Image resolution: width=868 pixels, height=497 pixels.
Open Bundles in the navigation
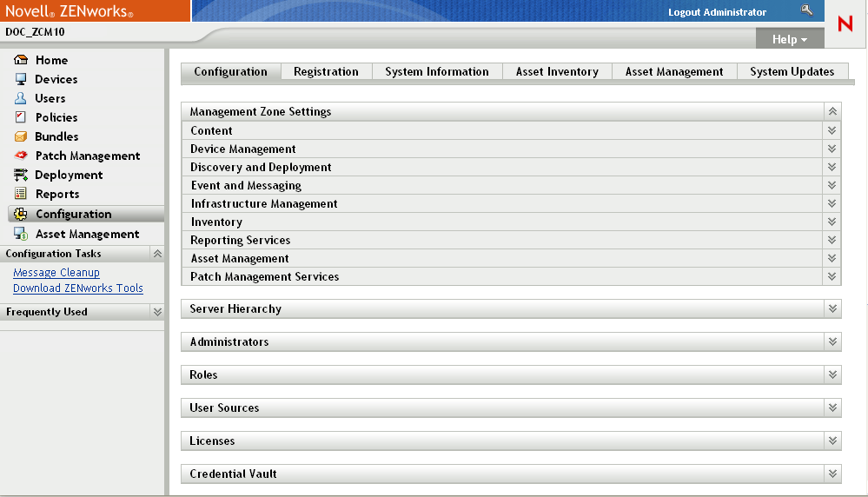(x=56, y=136)
